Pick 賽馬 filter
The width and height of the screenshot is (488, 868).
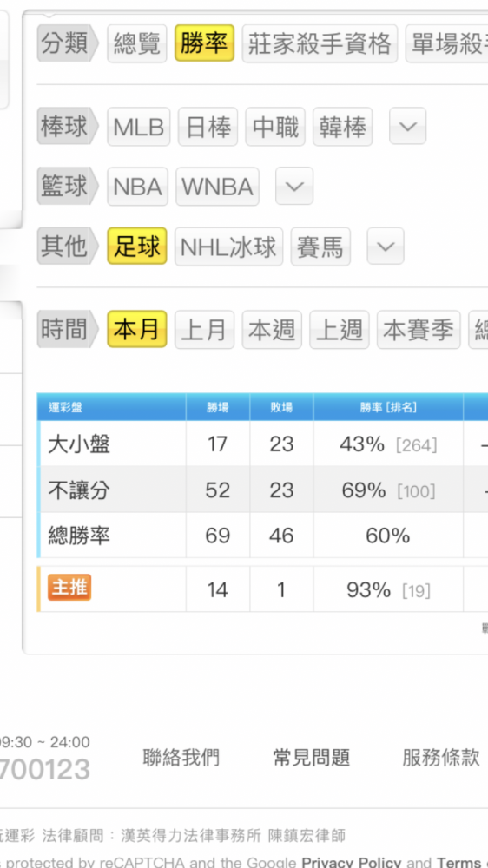tap(320, 247)
